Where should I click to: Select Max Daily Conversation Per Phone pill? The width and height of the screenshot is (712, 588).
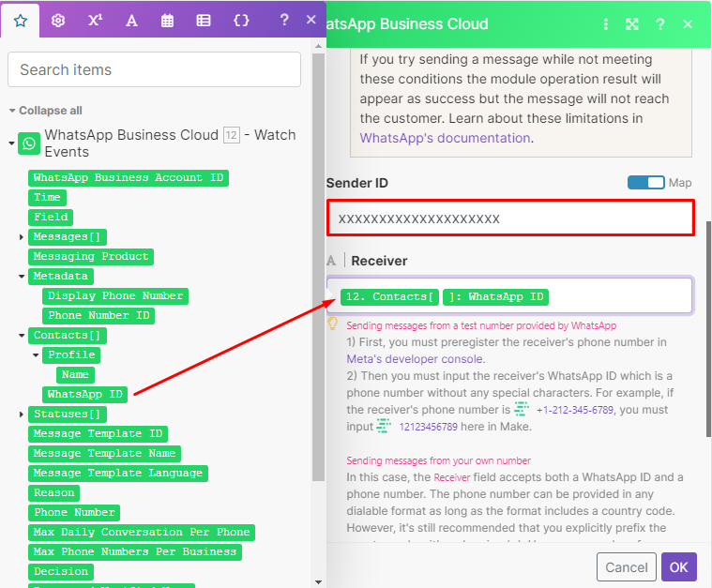click(x=142, y=532)
